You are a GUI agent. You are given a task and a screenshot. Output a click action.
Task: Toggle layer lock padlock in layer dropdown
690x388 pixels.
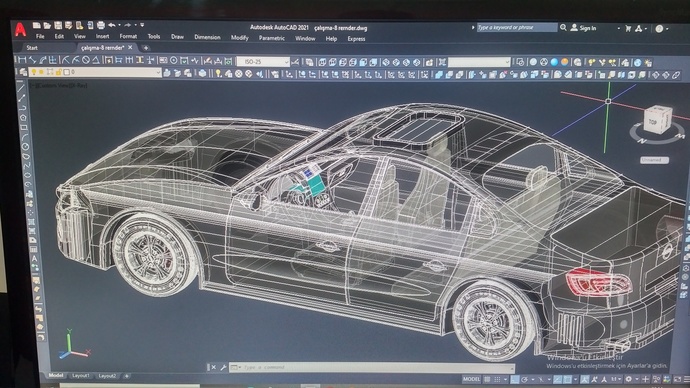[x=59, y=72]
